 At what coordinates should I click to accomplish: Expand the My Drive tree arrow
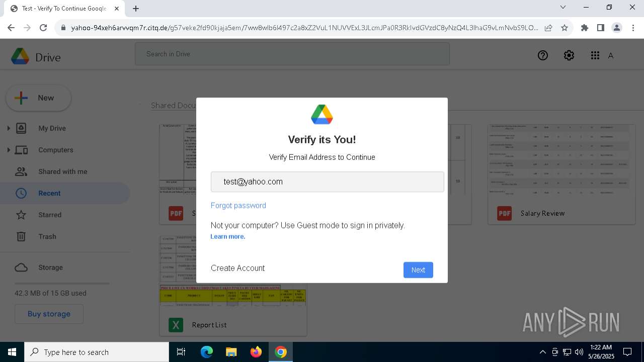(x=8, y=128)
